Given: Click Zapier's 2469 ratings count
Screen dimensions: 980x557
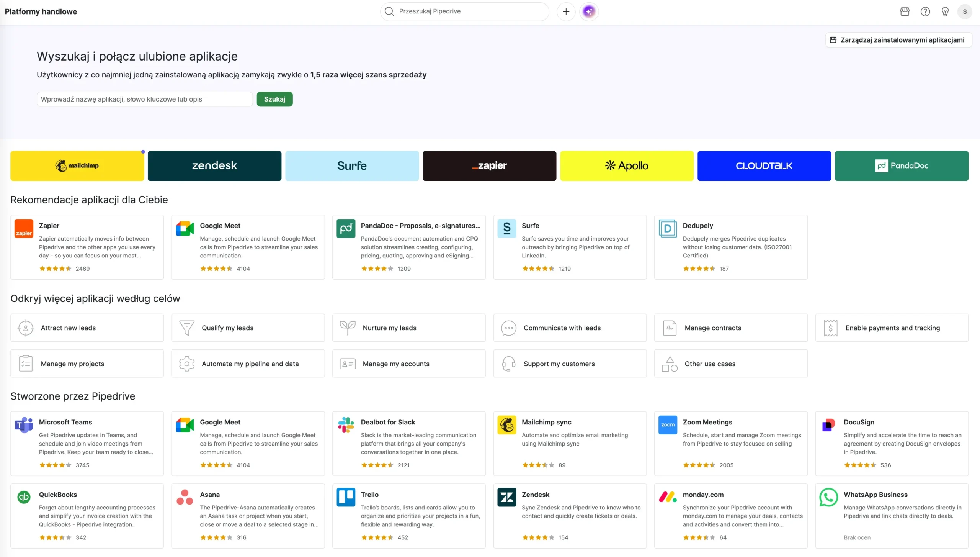Looking at the screenshot, I should pyautogui.click(x=82, y=269).
